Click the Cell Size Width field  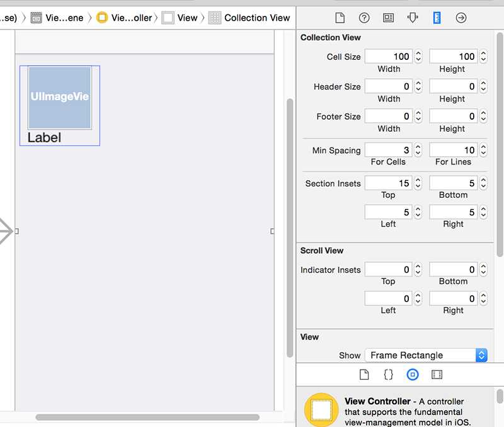(x=388, y=57)
